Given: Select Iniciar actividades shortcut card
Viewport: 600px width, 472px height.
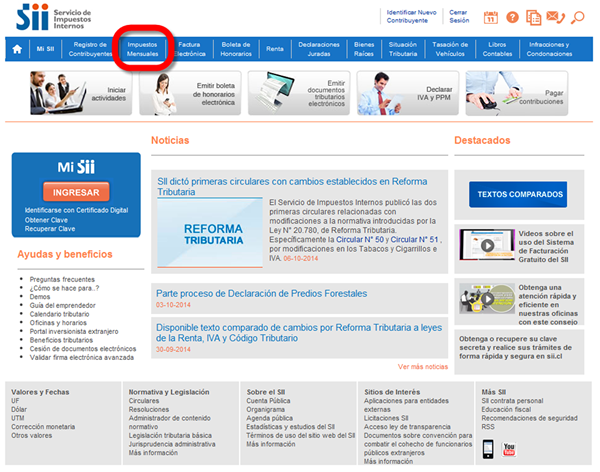Looking at the screenshot, I should point(81,93).
